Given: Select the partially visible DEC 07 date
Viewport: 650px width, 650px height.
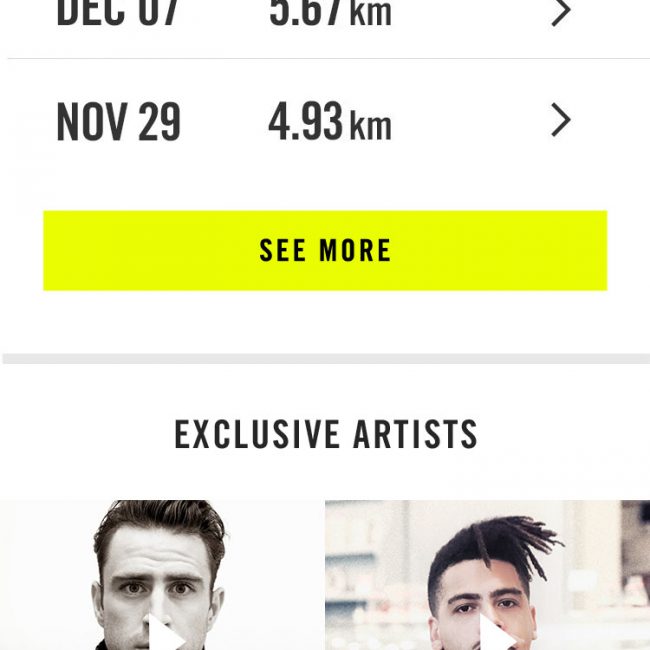Looking at the screenshot, I should pyautogui.click(x=118, y=12).
